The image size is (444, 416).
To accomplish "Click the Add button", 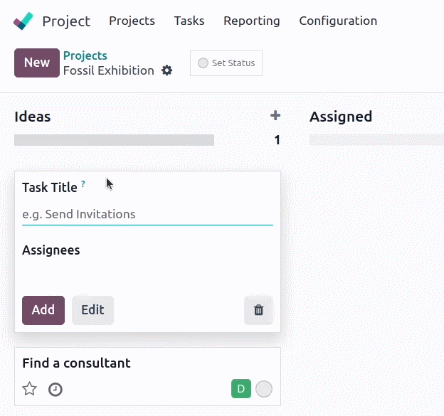I will (x=43, y=310).
